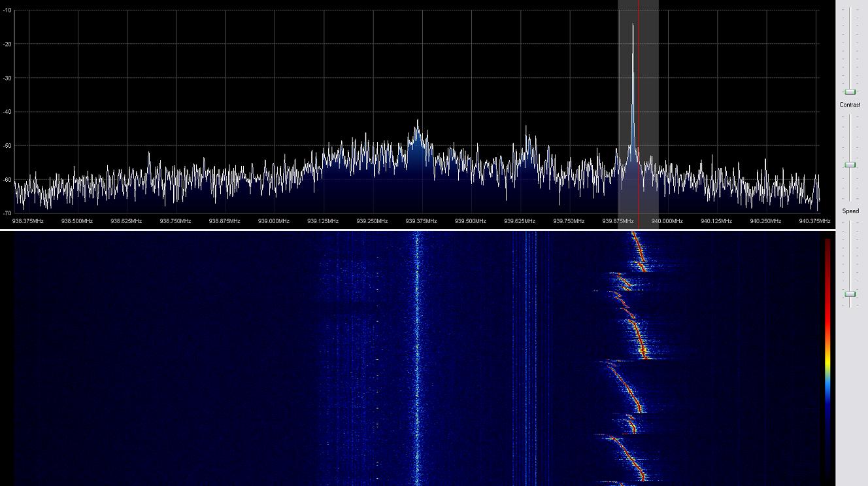Click the -50 dB scale label
The image size is (868, 486).
pos(7,145)
